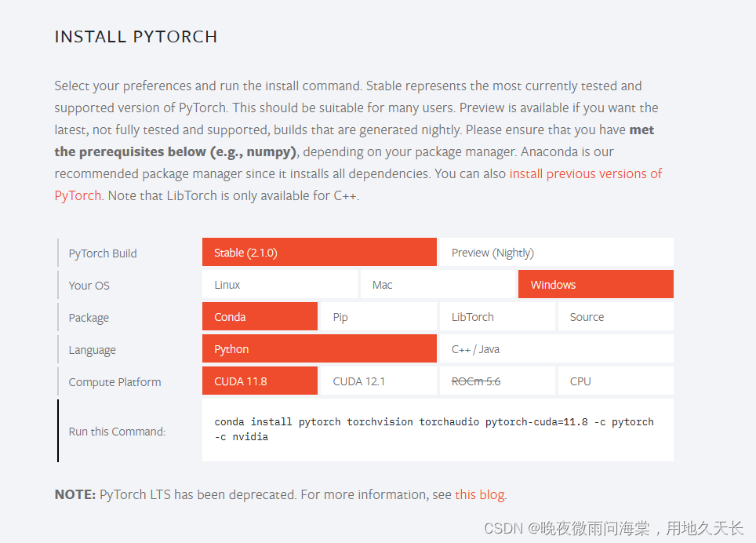Open the this blog link
Image resolution: width=756 pixels, height=543 pixels.
(x=479, y=494)
